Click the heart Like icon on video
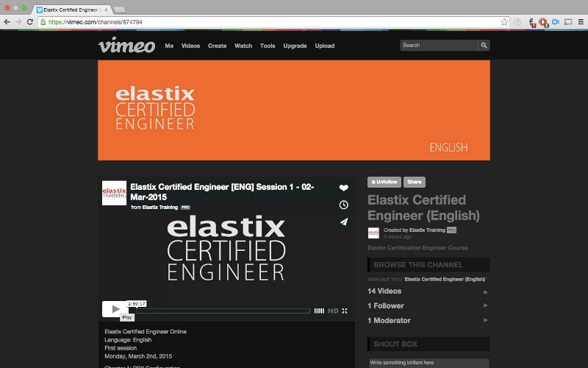The width and height of the screenshot is (588, 368). pos(343,188)
